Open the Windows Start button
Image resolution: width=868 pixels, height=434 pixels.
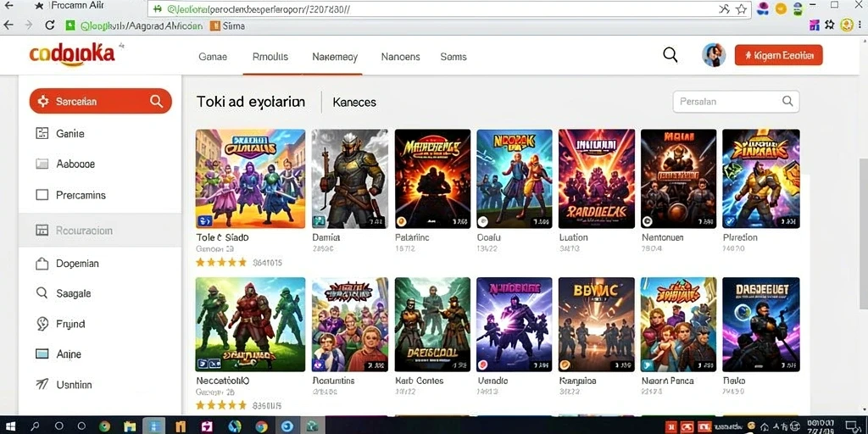coord(9,427)
